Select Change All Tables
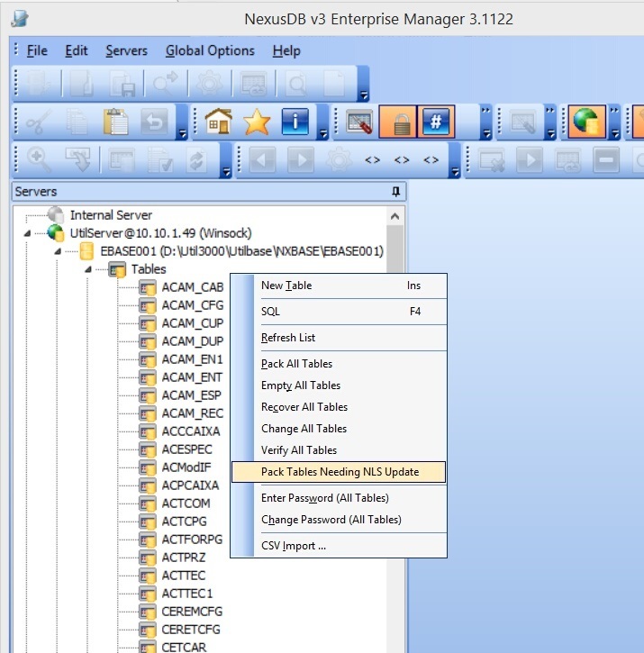The width and height of the screenshot is (644, 653). coord(339,429)
